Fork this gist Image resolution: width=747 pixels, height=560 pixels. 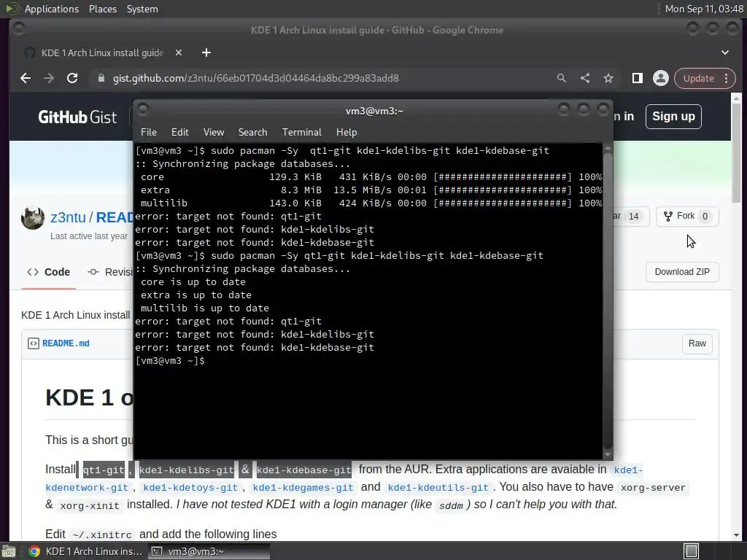(687, 216)
